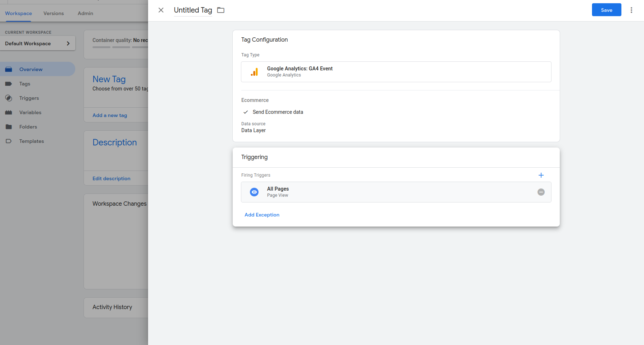Open Overview in the sidebar
This screenshot has height=345, width=644.
38,69
